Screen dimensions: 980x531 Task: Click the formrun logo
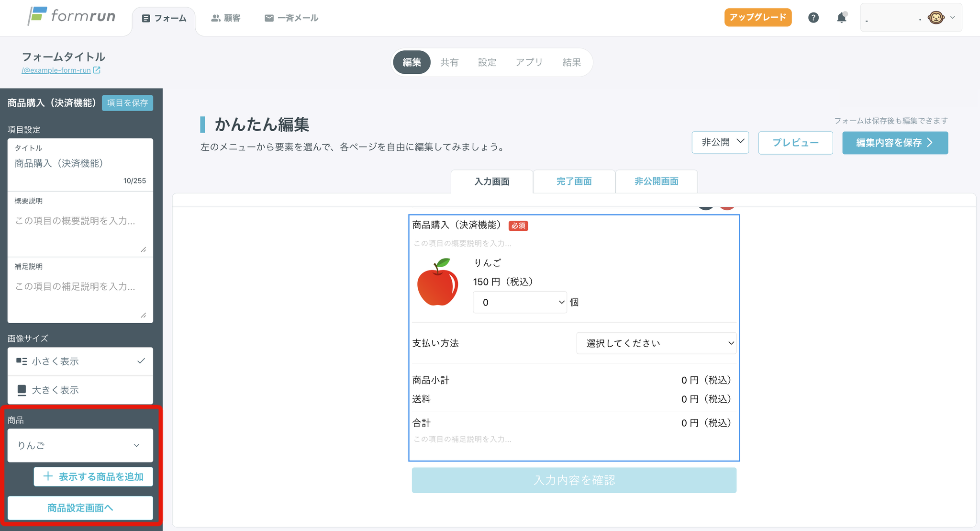72,16
